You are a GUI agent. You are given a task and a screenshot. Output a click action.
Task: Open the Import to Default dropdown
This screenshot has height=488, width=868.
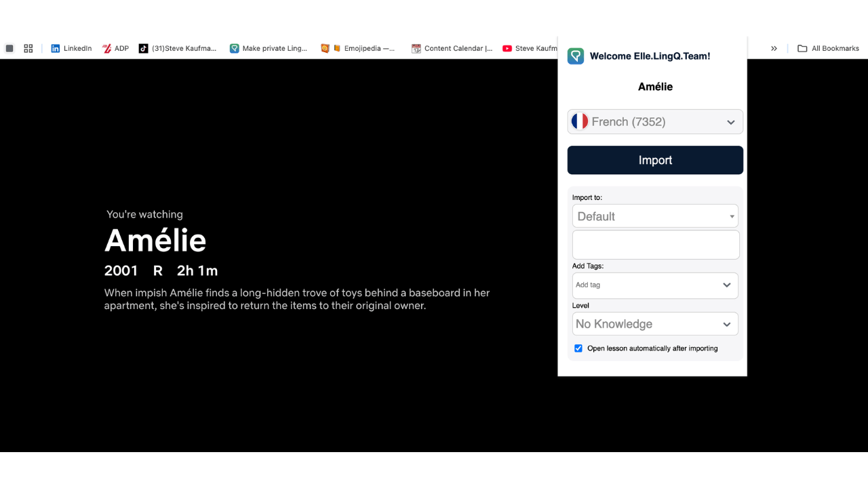pyautogui.click(x=655, y=216)
